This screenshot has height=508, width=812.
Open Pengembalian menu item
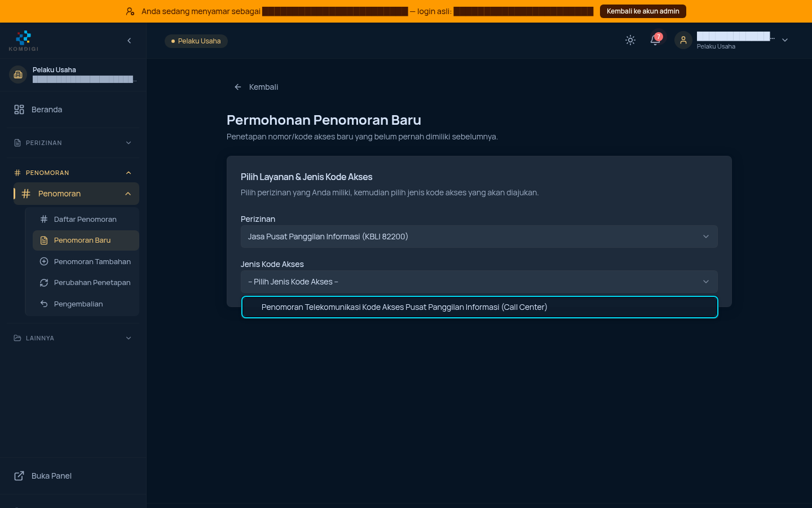click(x=86, y=304)
